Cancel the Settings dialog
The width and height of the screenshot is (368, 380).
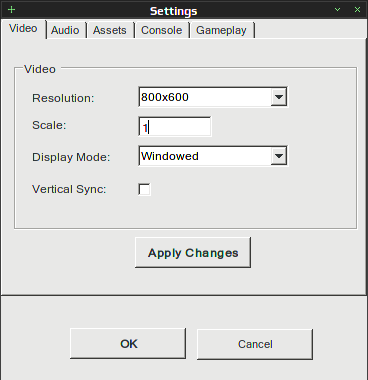coord(255,344)
